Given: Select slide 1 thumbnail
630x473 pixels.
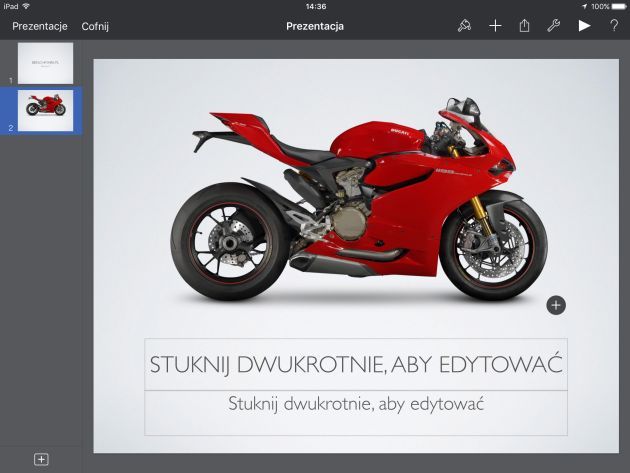Looking at the screenshot, I should tap(45, 63).
